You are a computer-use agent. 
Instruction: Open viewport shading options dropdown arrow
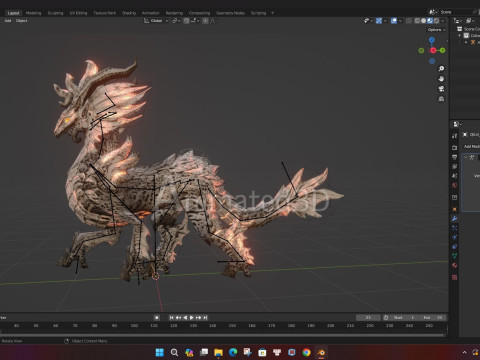coord(443,21)
